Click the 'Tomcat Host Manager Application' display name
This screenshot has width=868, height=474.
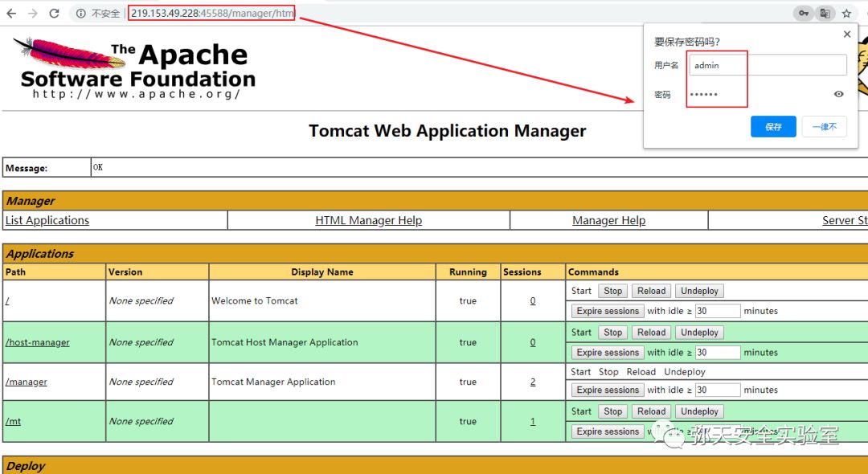tap(285, 341)
